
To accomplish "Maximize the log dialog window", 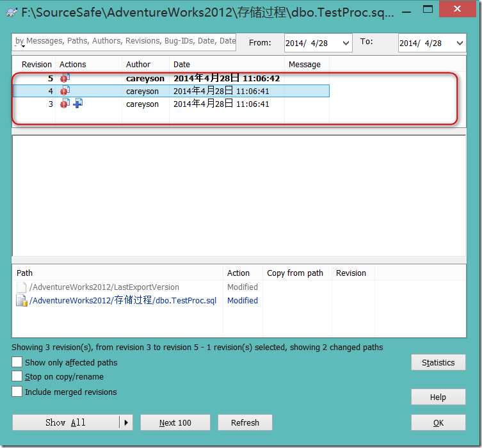I will pos(428,10).
